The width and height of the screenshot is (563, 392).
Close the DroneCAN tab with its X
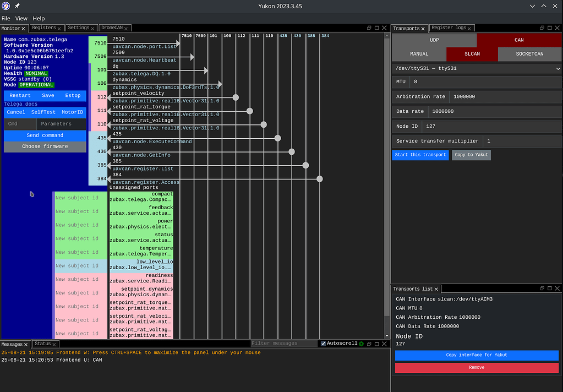(x=126, y=29)
